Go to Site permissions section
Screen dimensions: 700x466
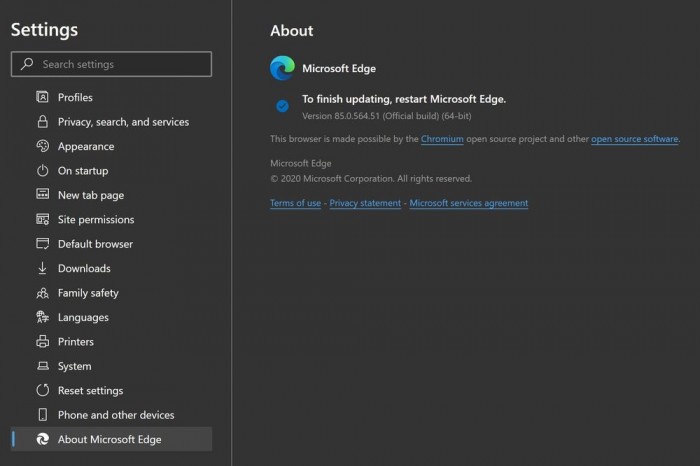click(x=95, y=220)
